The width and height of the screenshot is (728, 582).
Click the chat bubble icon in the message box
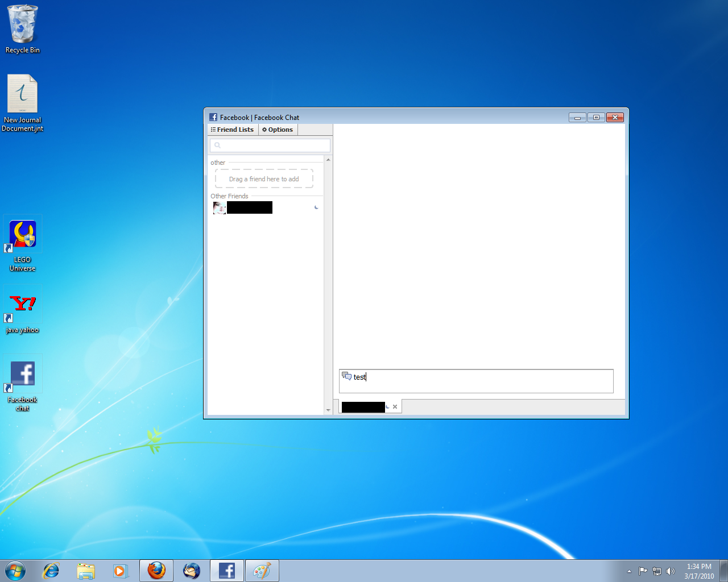(346, 376)
